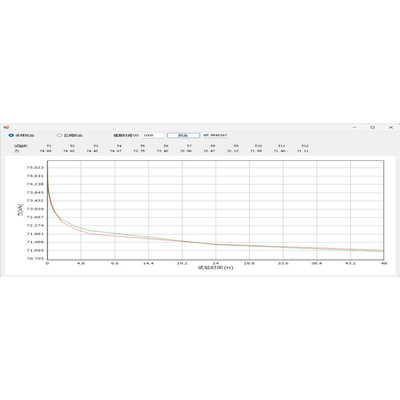The width and height of the screenshot is (400, 400).
Task: Maximize the chart window
Action: pyautogui.click(x=373, y=127)
